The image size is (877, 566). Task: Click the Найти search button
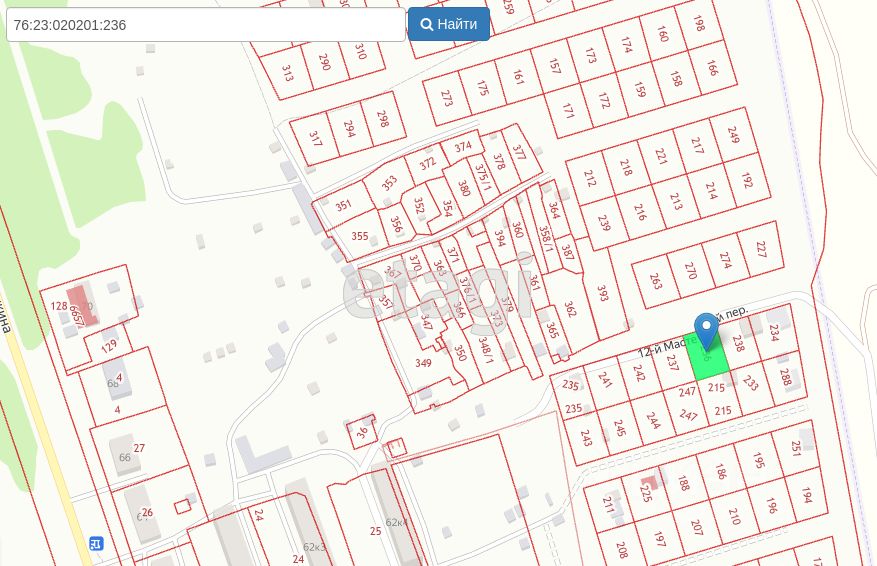[x=449, y=24]
